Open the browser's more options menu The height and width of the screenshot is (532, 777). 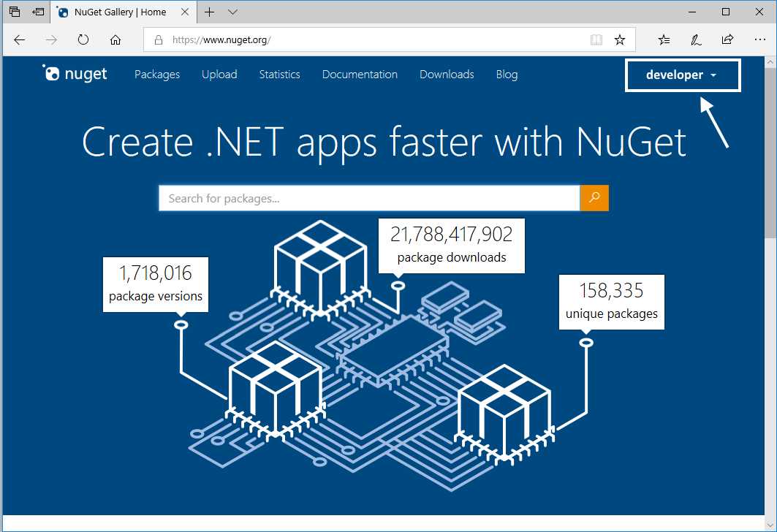[760, 40]
